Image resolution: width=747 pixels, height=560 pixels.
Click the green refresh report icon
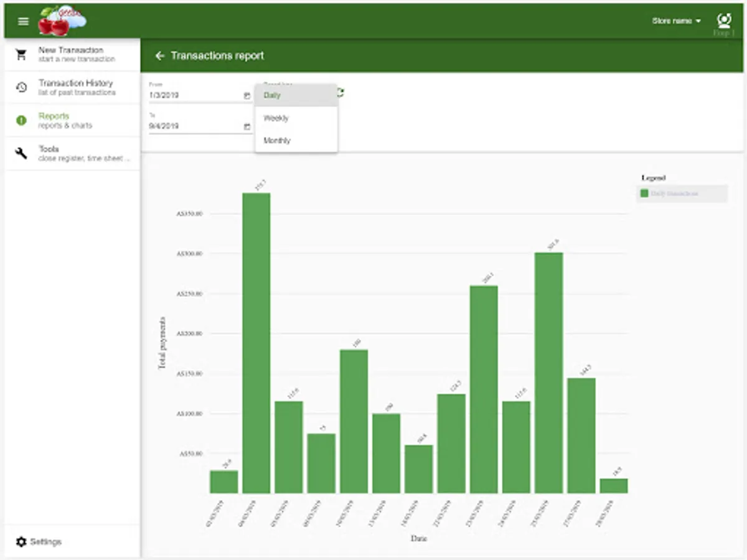(341, 93)
